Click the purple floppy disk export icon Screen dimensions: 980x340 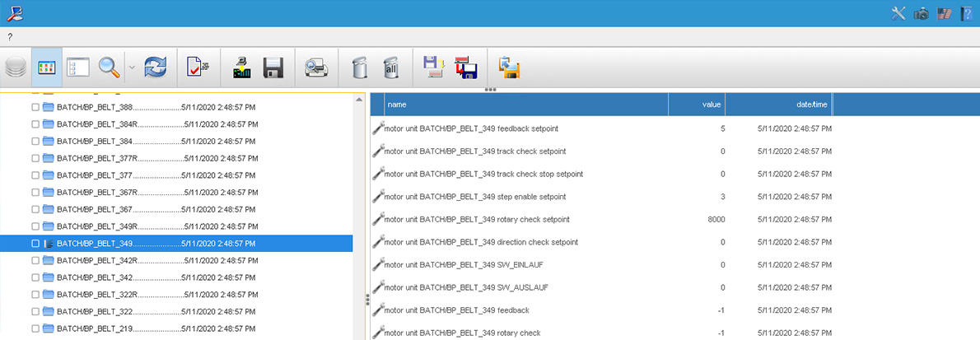pyautogui.click(x=434, y=67)
